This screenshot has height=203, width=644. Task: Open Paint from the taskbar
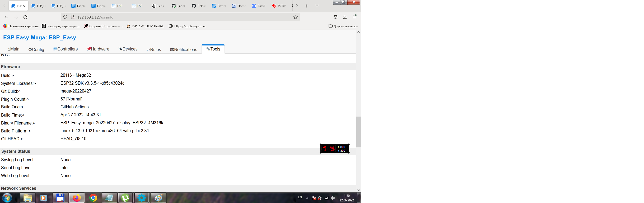coord(158,198)
